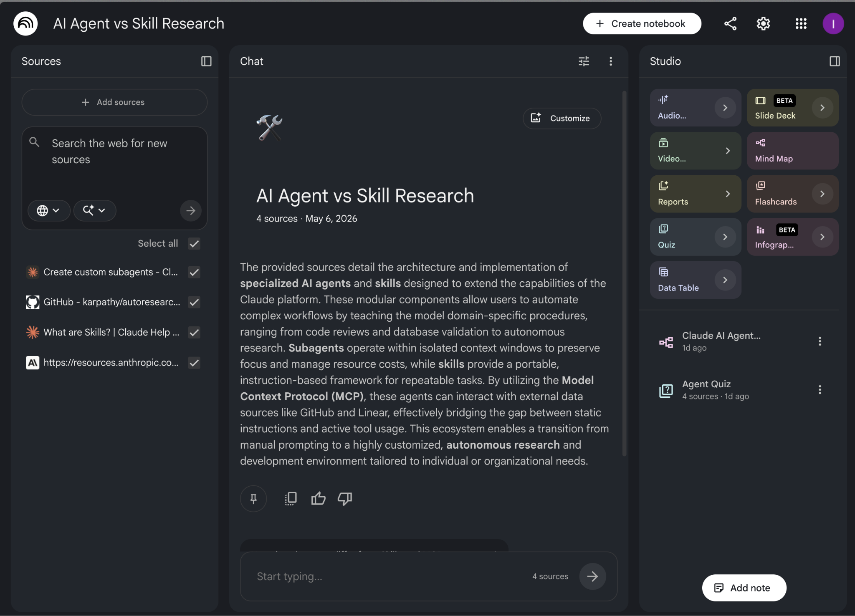Open the Google apps grid
The image size is (855, 616).
click(801, 24)
